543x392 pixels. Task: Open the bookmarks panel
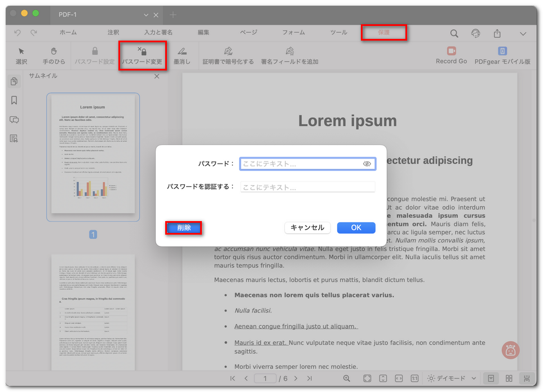click(x=13, y=100)
